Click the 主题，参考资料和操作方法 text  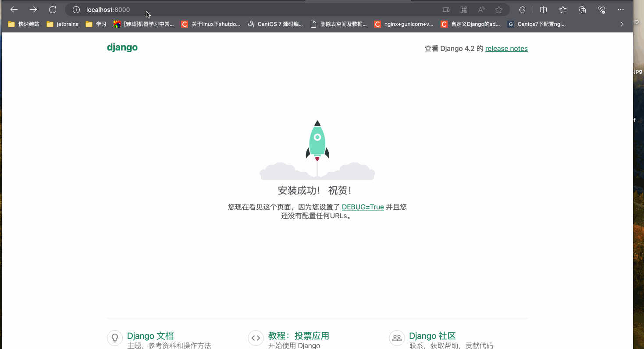tap(169, 345)
